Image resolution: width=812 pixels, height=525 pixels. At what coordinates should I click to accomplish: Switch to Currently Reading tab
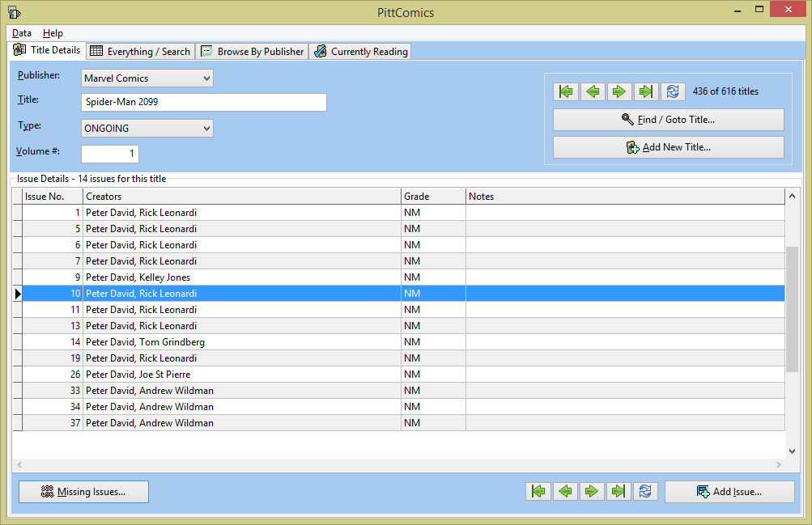click(361, 51)
